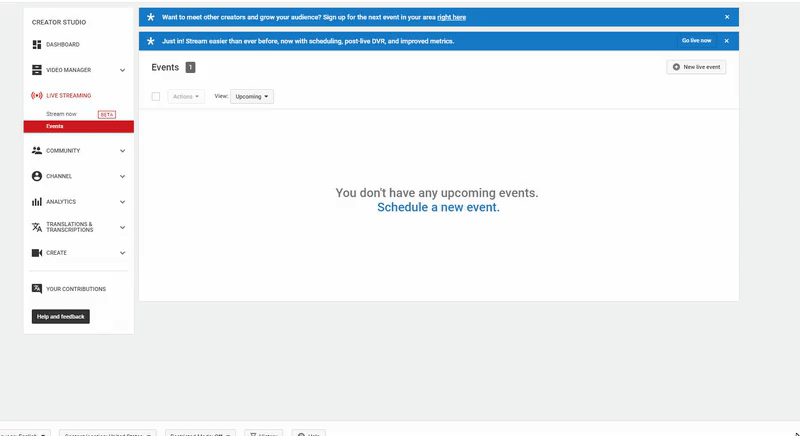
Task: Open the Upcoming view dropdown
Action: pyautogui.click(x=252, y=96)
